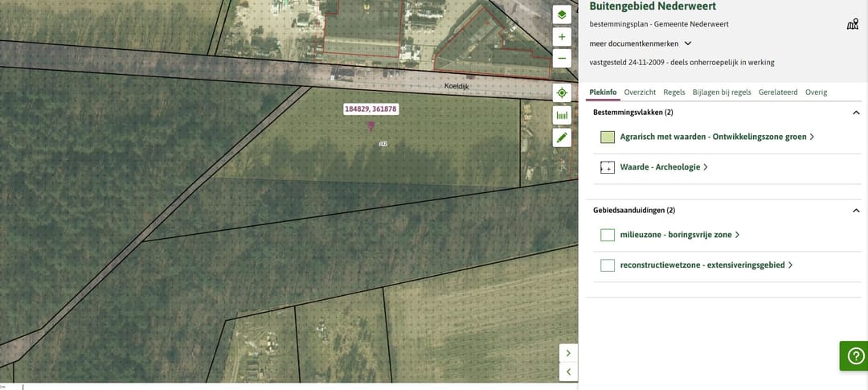The height and width of the screenshot is (390, 868).
Task: Click the milieuzone boringsvrije zone box
Action: tap(608, 235)
